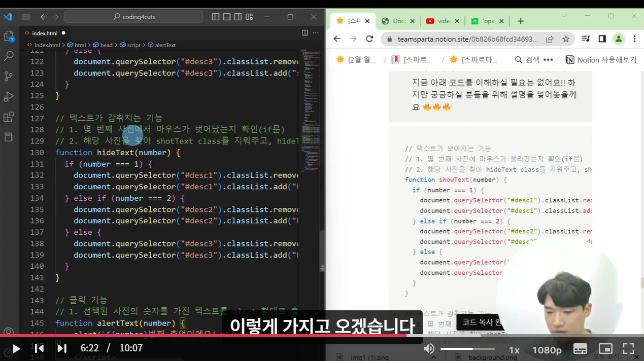Click line number 130 in the gutter

pos(37,153)
